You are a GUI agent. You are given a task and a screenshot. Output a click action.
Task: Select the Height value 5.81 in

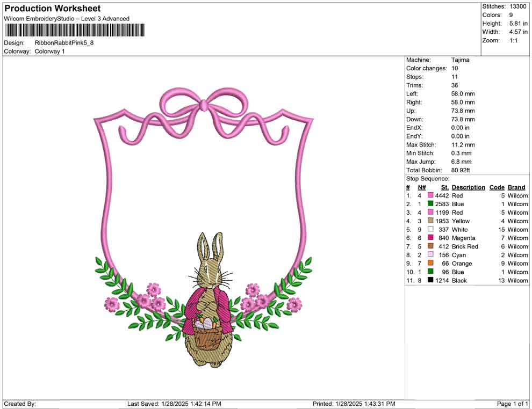(519, 24)
